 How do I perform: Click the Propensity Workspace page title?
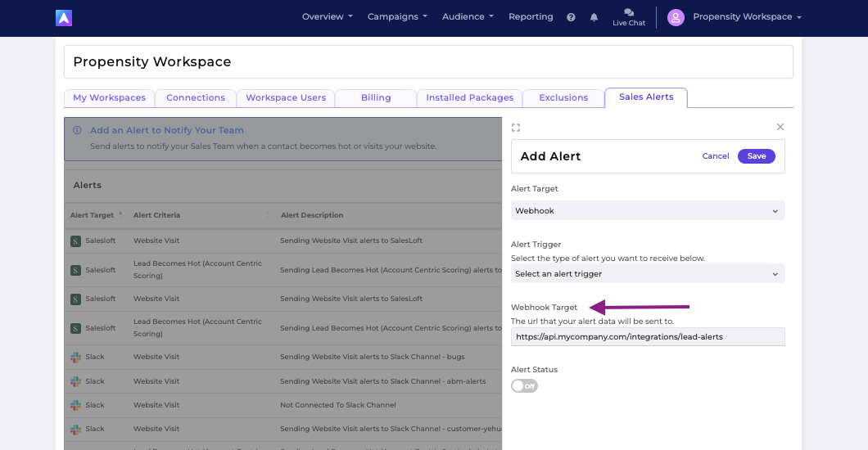point(152,61)
